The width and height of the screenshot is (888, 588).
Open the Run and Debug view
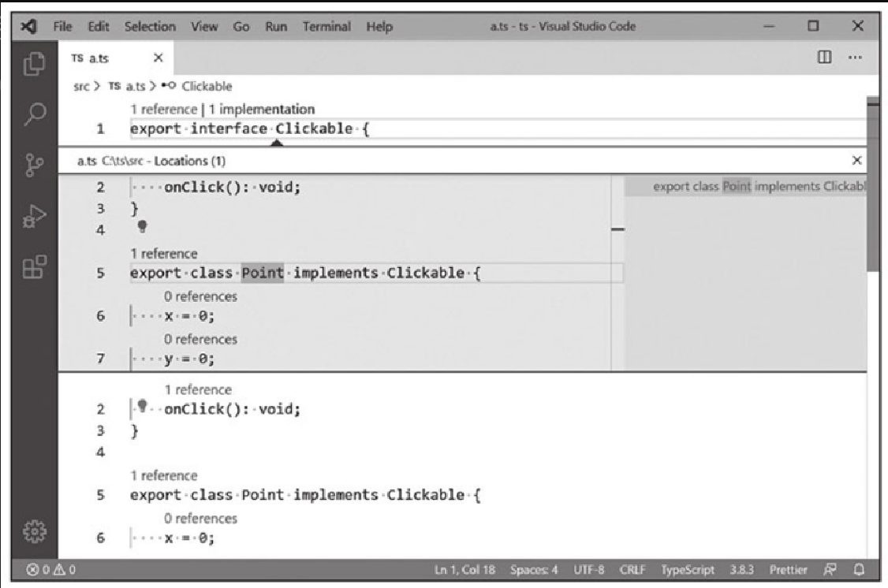(34, 216)
